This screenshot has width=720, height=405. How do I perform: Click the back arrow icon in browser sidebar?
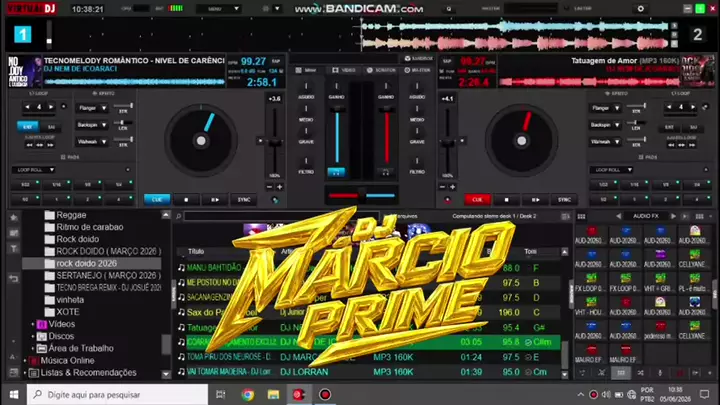(14, 278)
